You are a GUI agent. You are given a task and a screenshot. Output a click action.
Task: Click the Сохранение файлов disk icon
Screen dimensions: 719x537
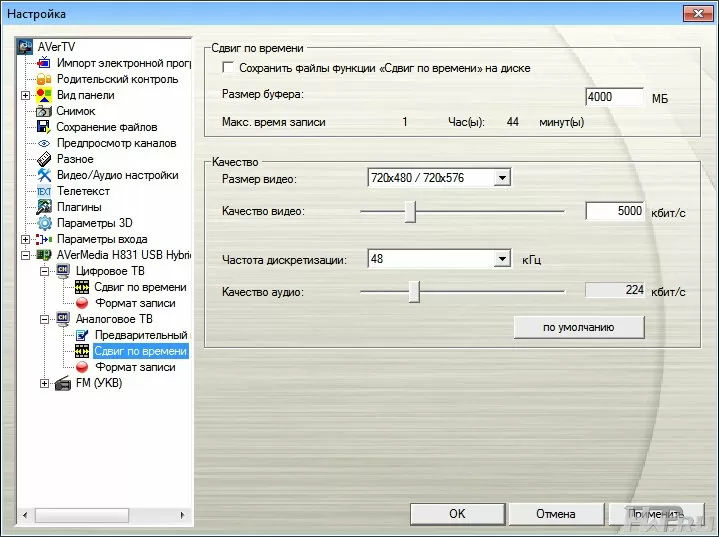44,127
